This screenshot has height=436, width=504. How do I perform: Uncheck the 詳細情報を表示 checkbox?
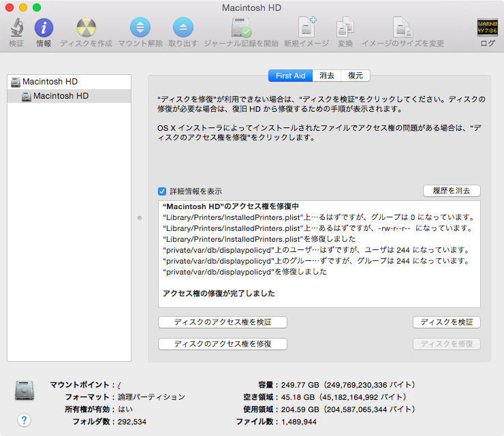162,191
